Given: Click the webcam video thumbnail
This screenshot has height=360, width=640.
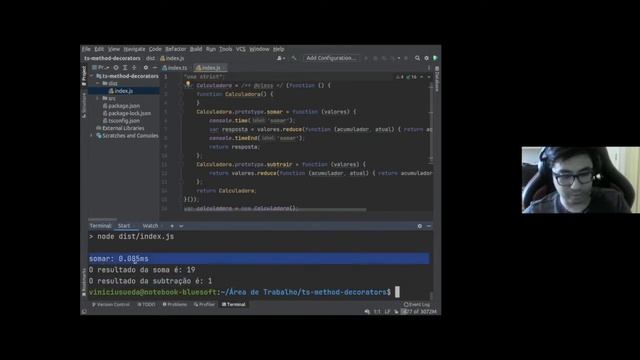Looking at the screenshot, I should tap(580, 180).
